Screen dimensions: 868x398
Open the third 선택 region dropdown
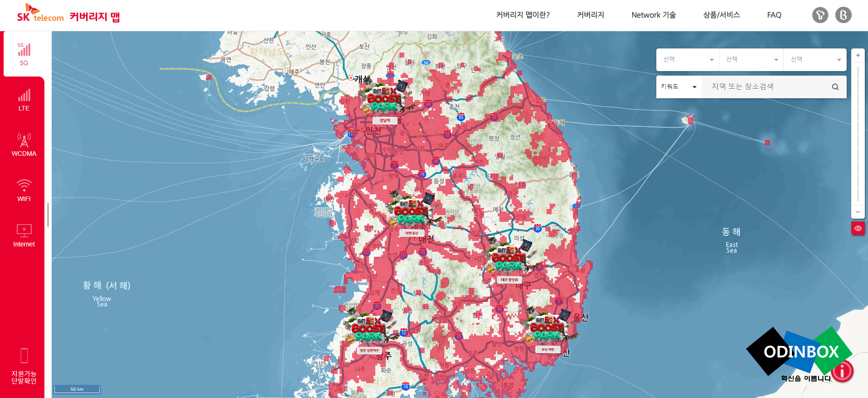click(815, 60)
